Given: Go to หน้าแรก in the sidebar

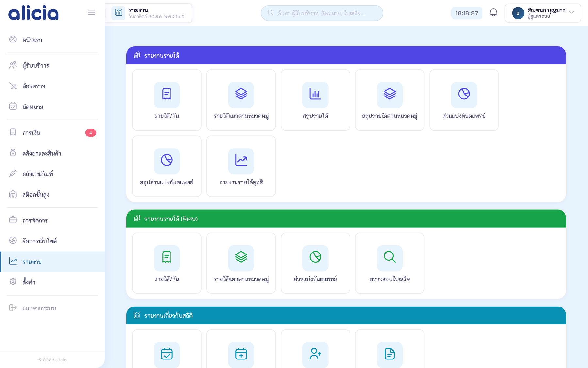Looking at the screenshot, I should tap(52, 40).
